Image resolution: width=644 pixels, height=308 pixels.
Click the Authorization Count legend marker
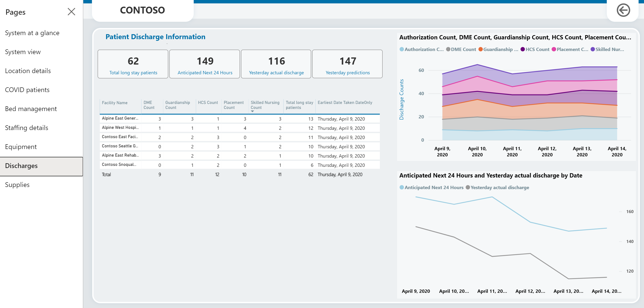402,49
